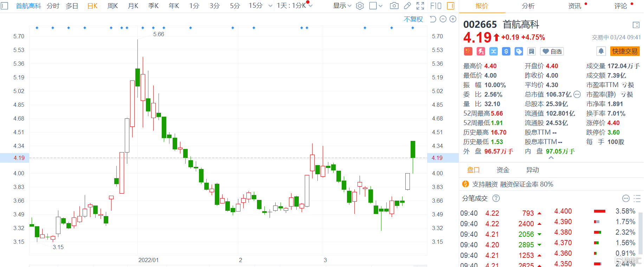Open chart settings gear icon

pyautogui.click(x=360, y=6)
